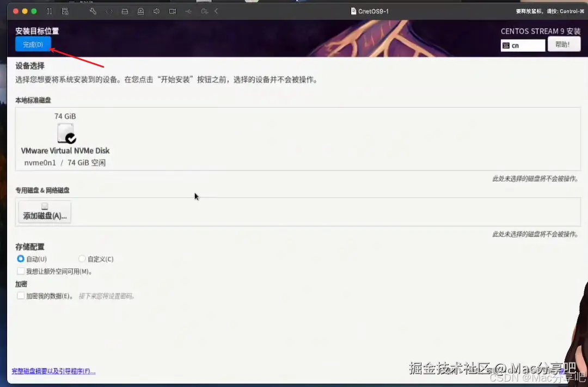The width and height of the screenshot is (588, 387).
Task: Click the camera/display icon in toolbar
Action: coord(173,11)
